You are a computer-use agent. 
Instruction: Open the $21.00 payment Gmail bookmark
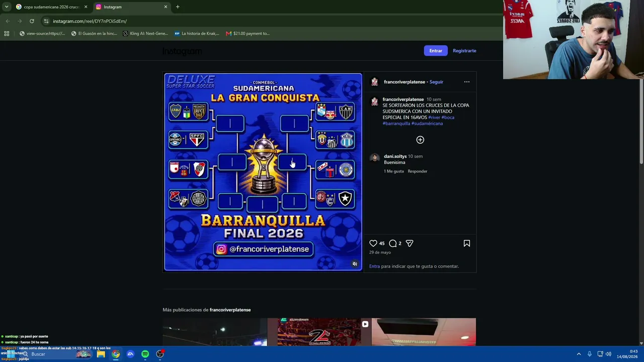(248, 34)
